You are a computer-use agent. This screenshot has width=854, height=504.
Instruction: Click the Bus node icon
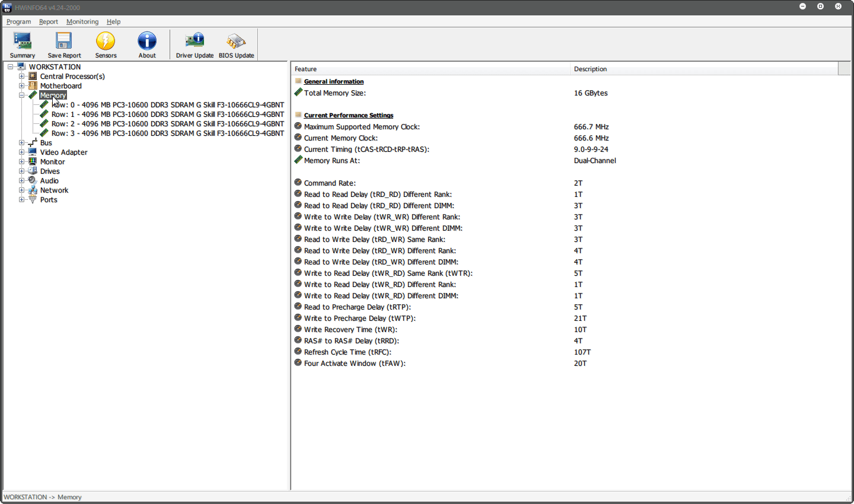coord(33,143)
